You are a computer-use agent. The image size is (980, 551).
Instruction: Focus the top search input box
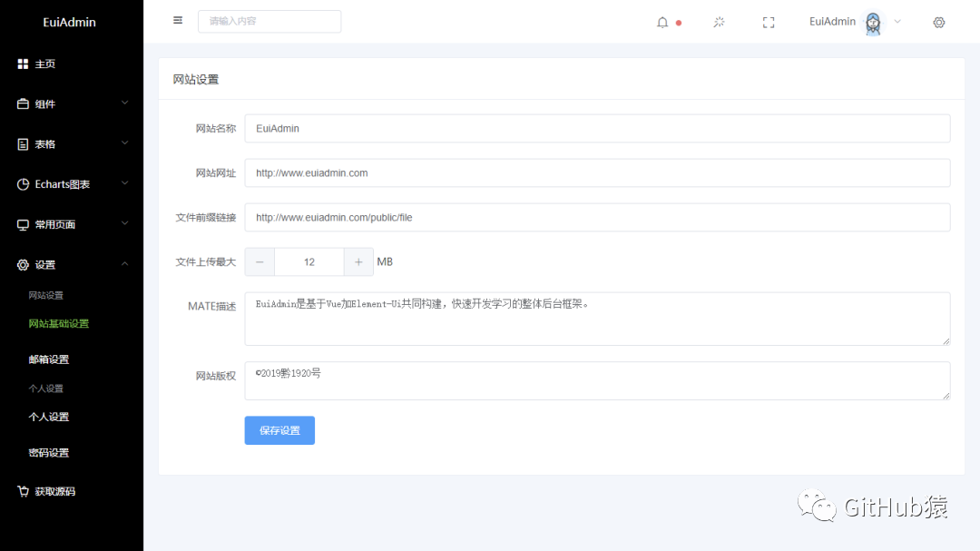(269, 21)
